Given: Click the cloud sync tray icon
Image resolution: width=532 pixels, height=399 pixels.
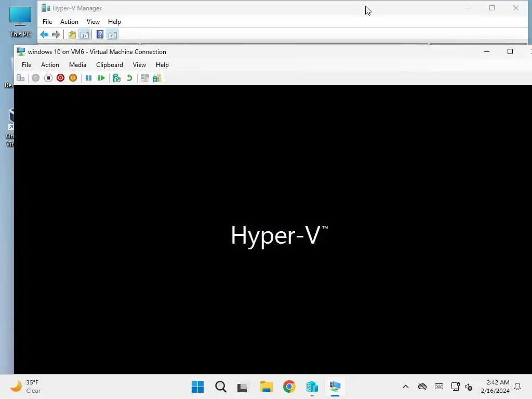Looking at the screenshot, I should point(422,387).
